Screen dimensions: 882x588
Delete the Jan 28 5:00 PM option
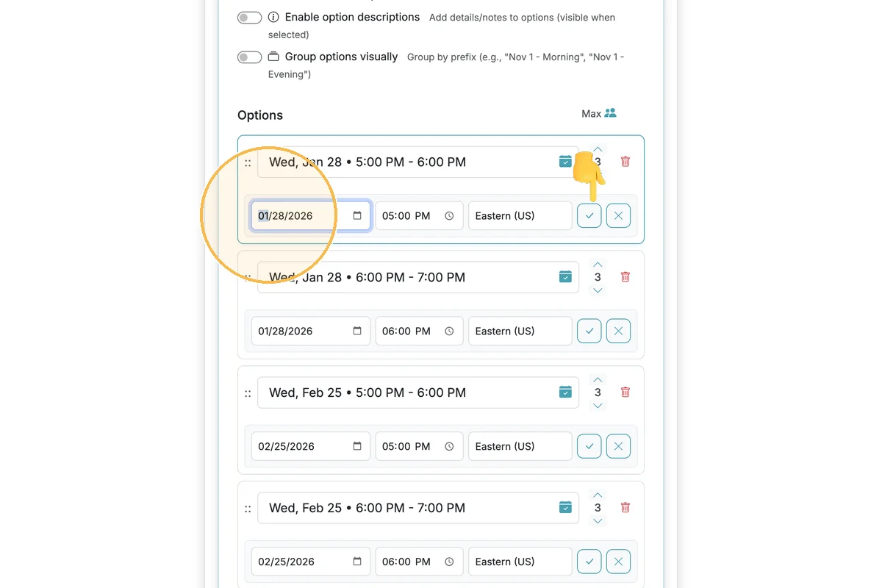[625, 162]
